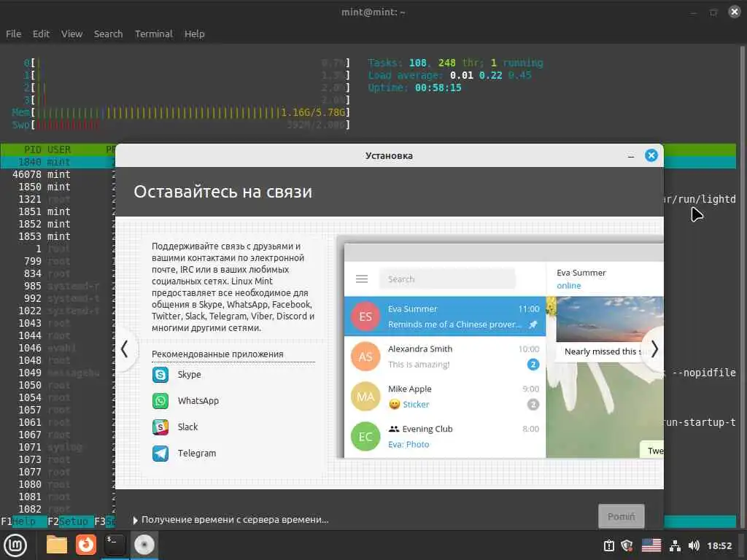
Task: Expand installer progress details triangle
Action: pyautogui.click(x=135, y=521)
